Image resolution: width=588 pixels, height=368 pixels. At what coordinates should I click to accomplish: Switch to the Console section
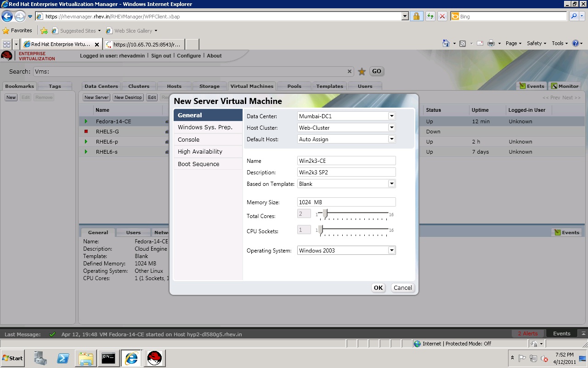click(208, 139)
